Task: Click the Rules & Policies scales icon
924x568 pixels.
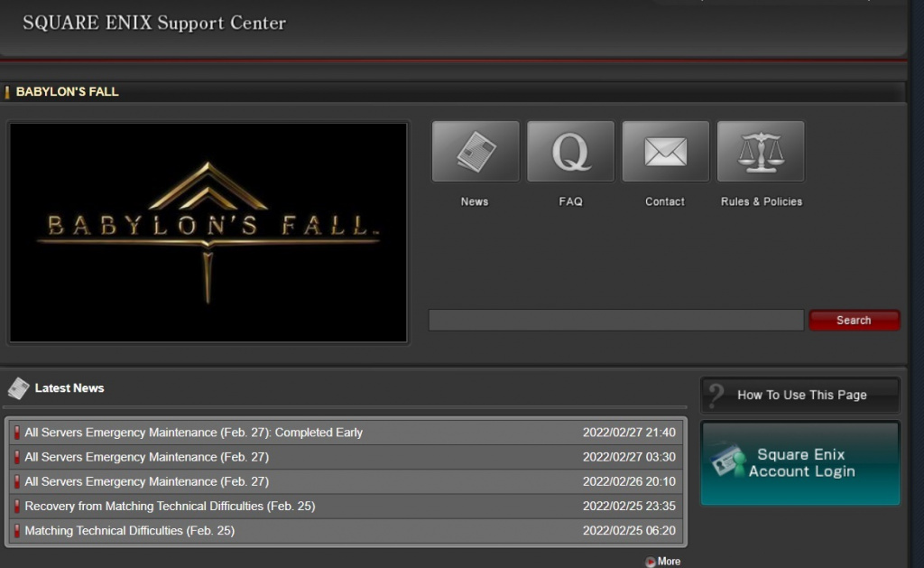Action: click(760, 151)
